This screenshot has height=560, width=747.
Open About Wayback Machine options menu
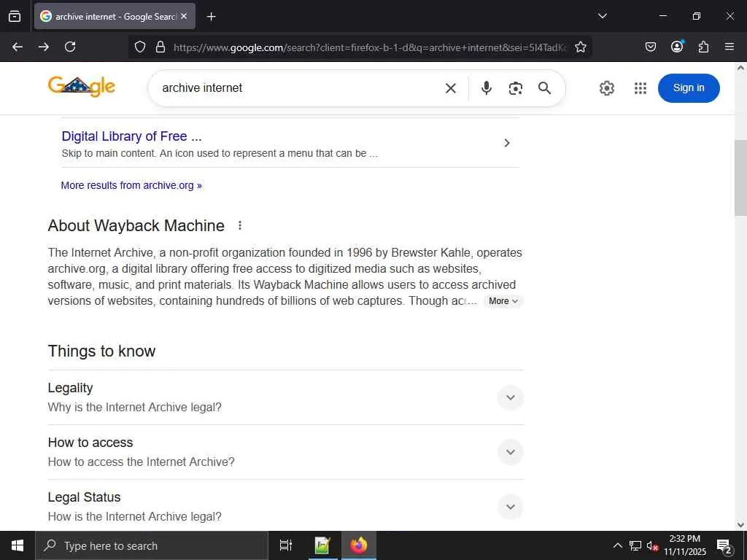[x=239, y=225]
